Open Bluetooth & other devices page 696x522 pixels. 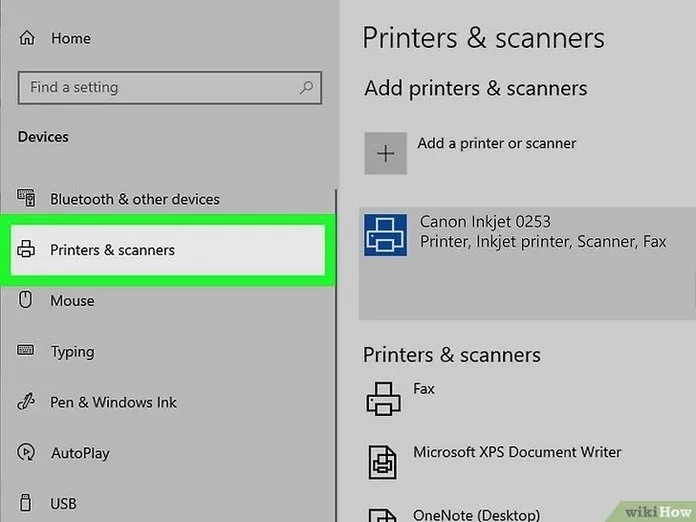click(x=134, y=199)
